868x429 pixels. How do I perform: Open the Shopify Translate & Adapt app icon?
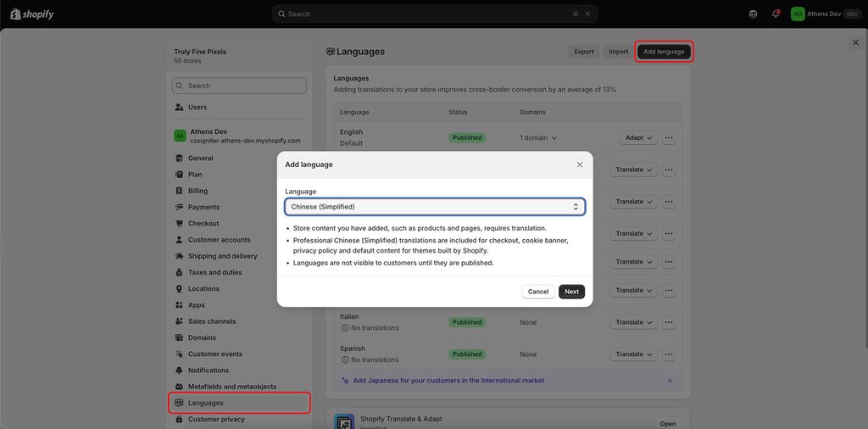coord(344,422)
